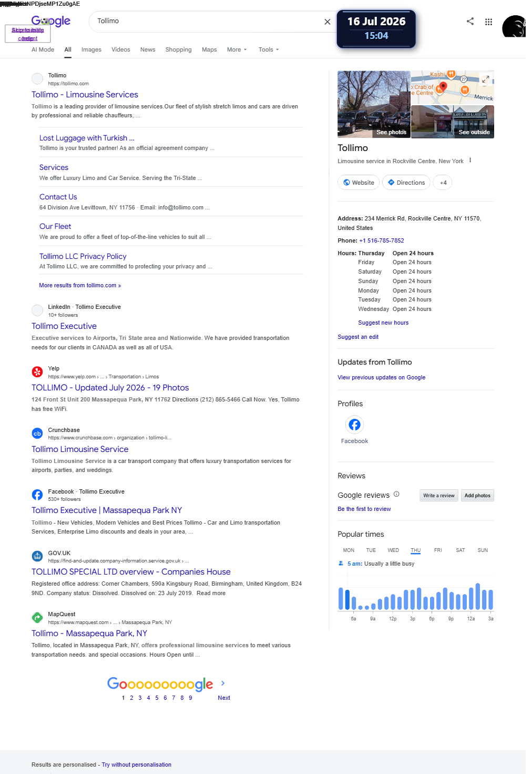Open the share icon in header
Image resolution: width=532 pixels, height=774 pixels.
click(x=470, y=21)
